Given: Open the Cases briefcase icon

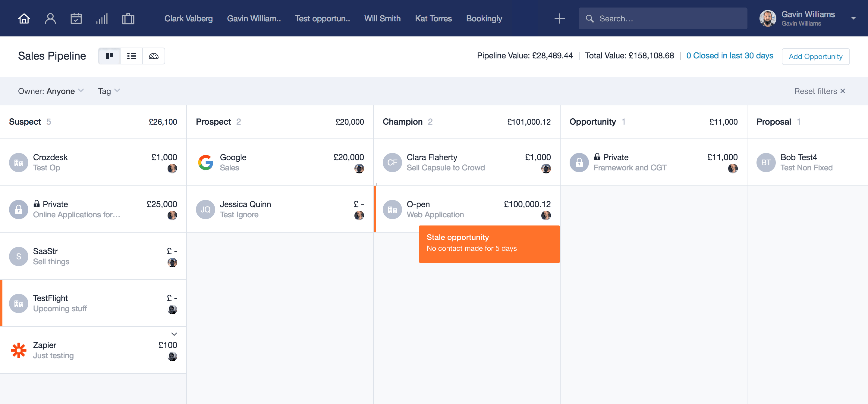Looking at the screenshot, I should coord(128,19).
